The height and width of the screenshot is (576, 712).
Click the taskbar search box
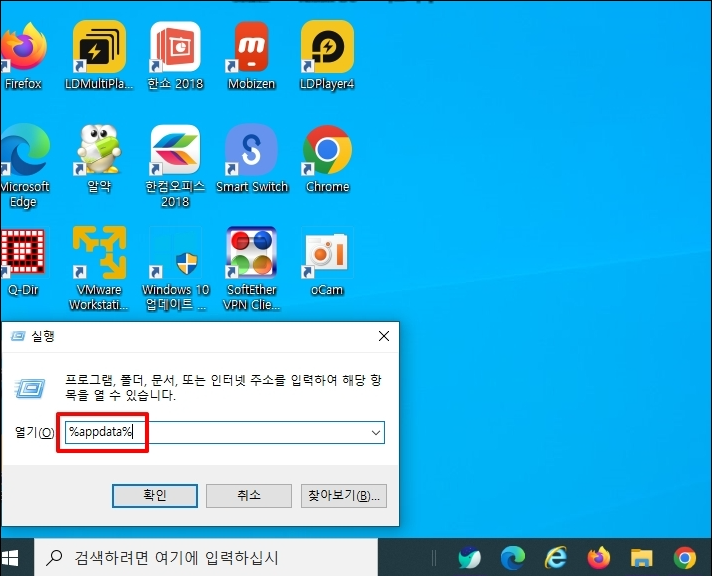click(x=206, y=558)
